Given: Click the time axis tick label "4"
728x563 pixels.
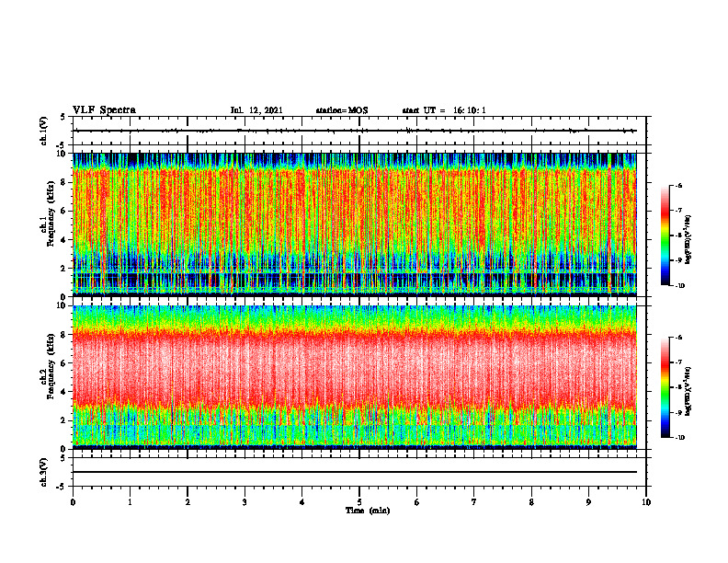Looking at the screenshot, I should click(302, 502).
